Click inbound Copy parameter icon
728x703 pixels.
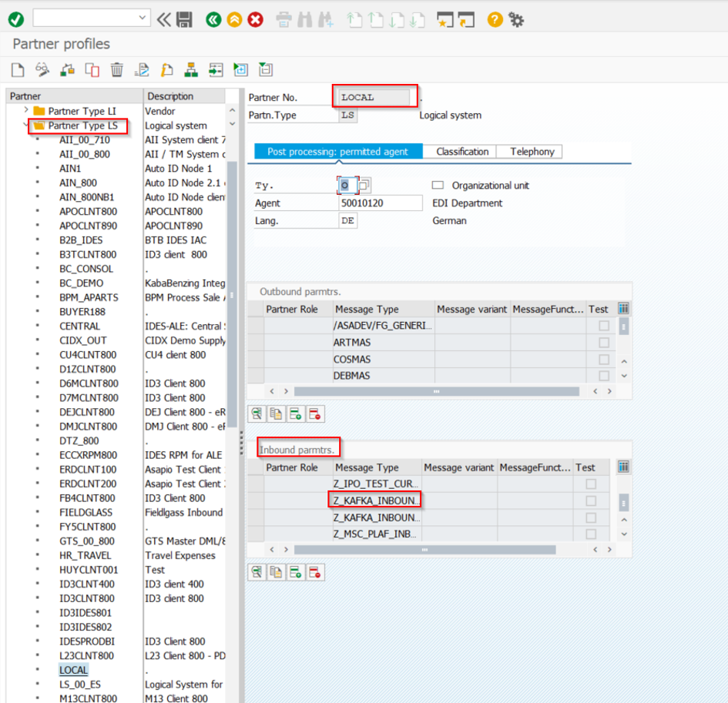276,572
